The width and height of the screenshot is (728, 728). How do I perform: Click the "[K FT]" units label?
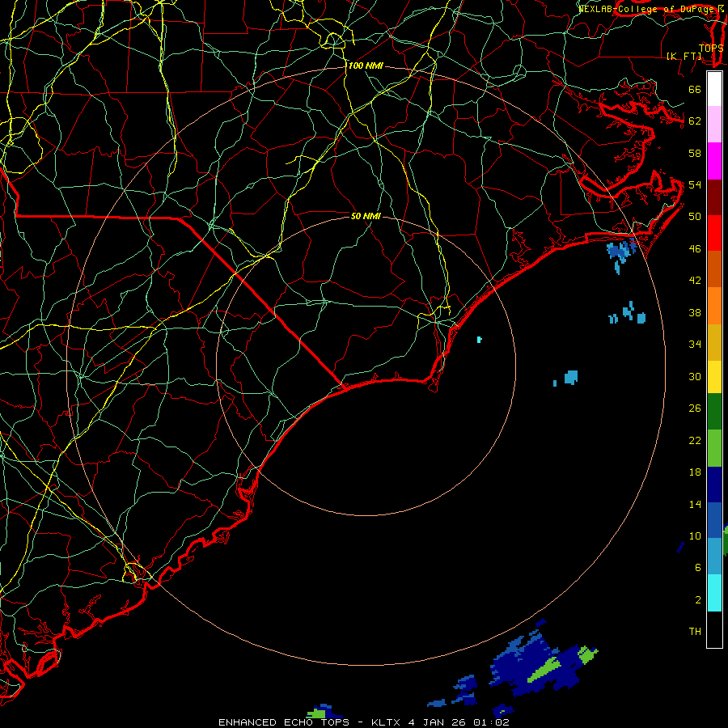pyautogui.click(x=684, y=56)
